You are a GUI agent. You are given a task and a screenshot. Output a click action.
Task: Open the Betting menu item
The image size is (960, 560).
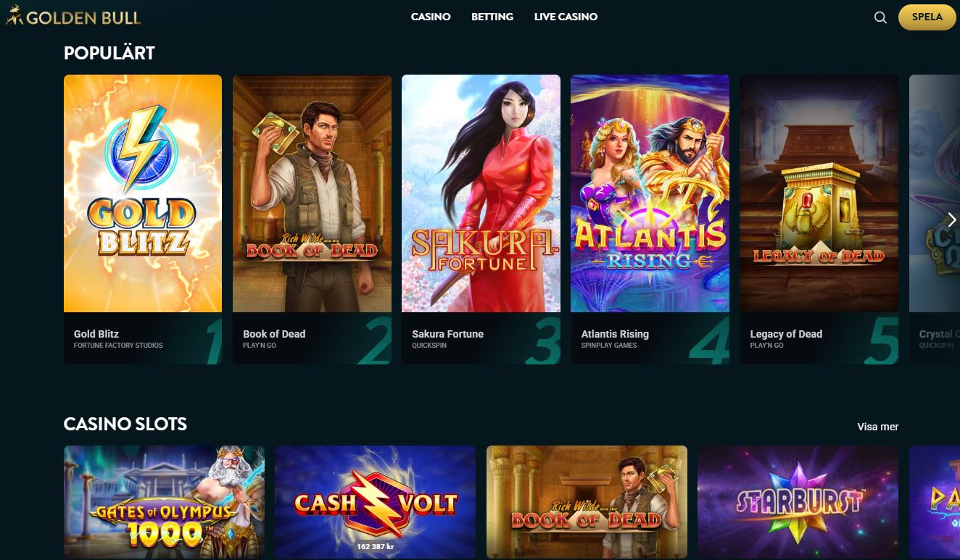tap(492, 17)
